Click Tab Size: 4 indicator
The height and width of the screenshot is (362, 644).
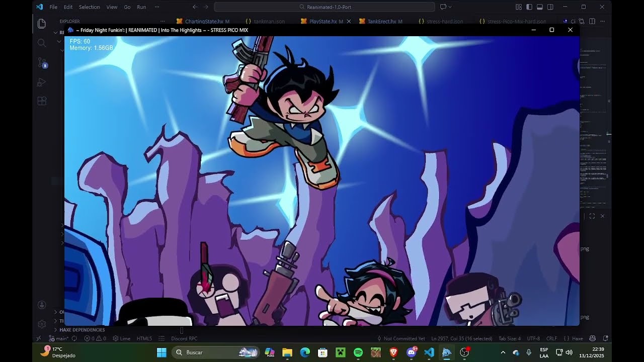510,338
